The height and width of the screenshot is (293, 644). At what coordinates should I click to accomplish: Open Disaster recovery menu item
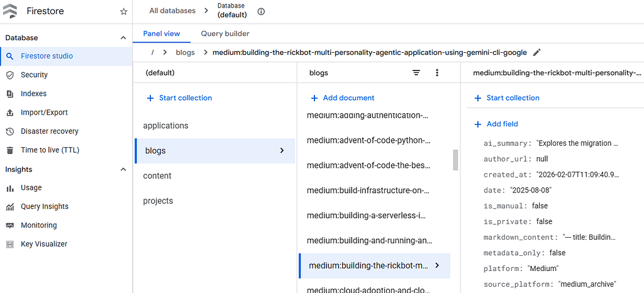pos(66,132)
